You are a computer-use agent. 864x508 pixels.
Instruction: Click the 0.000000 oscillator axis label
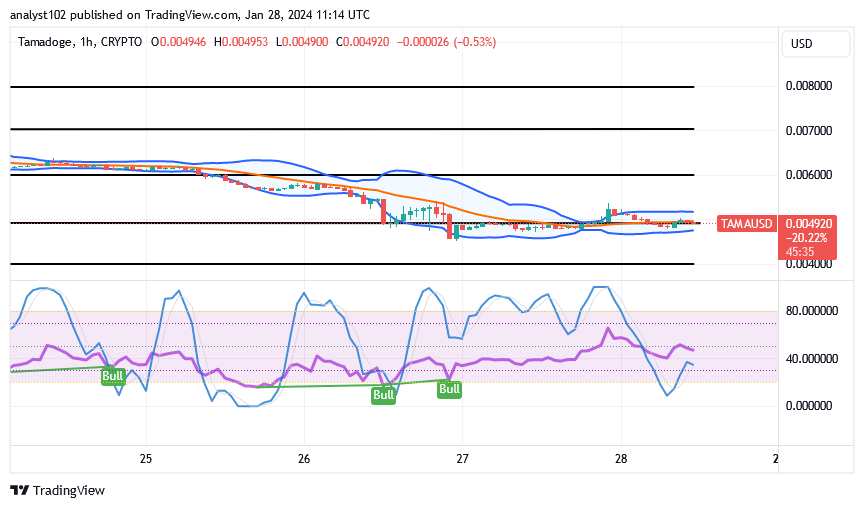click(x=808, y=406)
